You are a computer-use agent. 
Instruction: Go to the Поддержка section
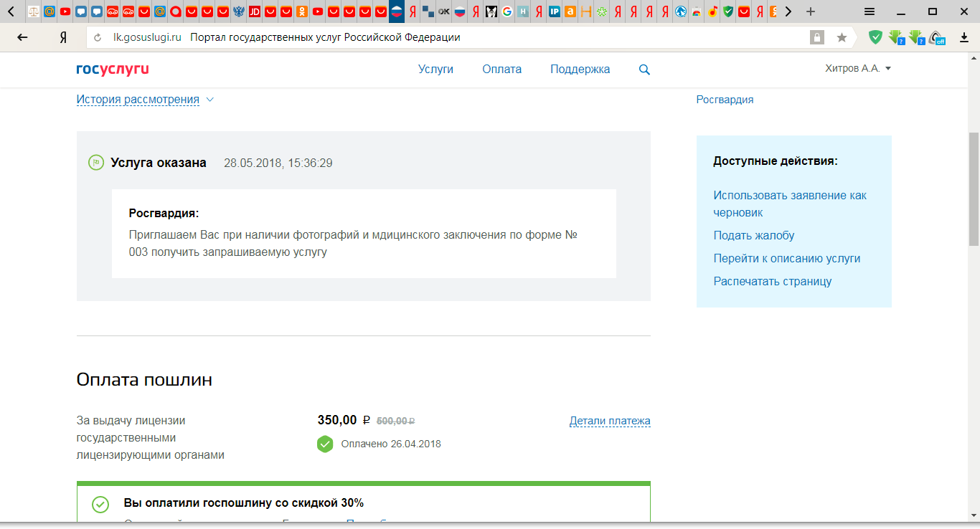[x=580, y=70]
